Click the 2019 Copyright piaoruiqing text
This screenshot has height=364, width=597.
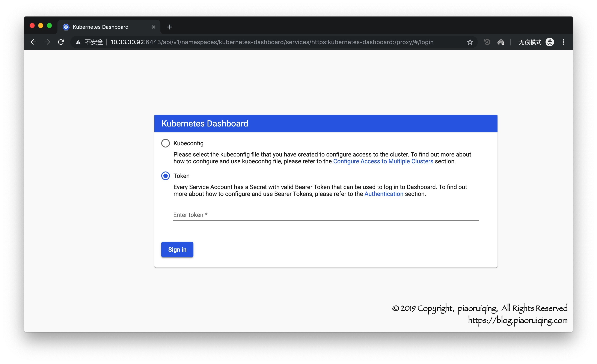pyautogui.click(x=480, y=308)
